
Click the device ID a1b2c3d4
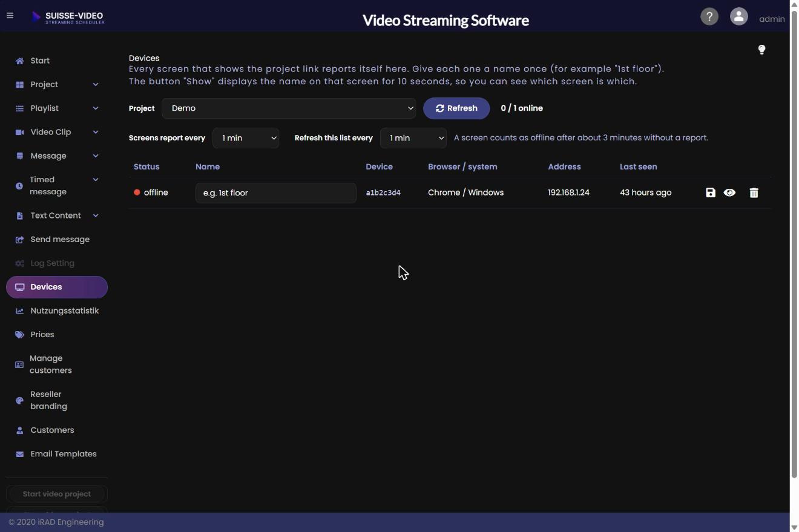[383, 192]
